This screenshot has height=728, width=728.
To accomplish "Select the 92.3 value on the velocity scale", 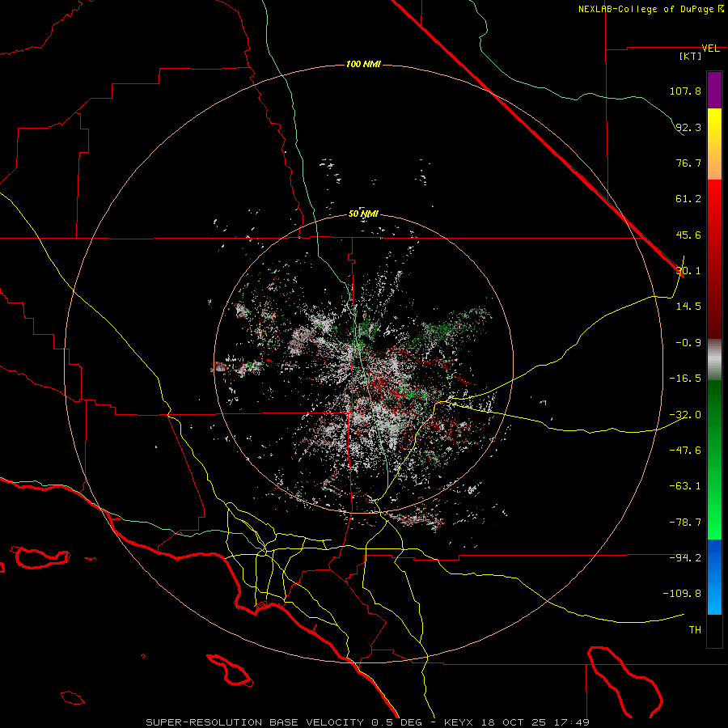I will (688, 127).
